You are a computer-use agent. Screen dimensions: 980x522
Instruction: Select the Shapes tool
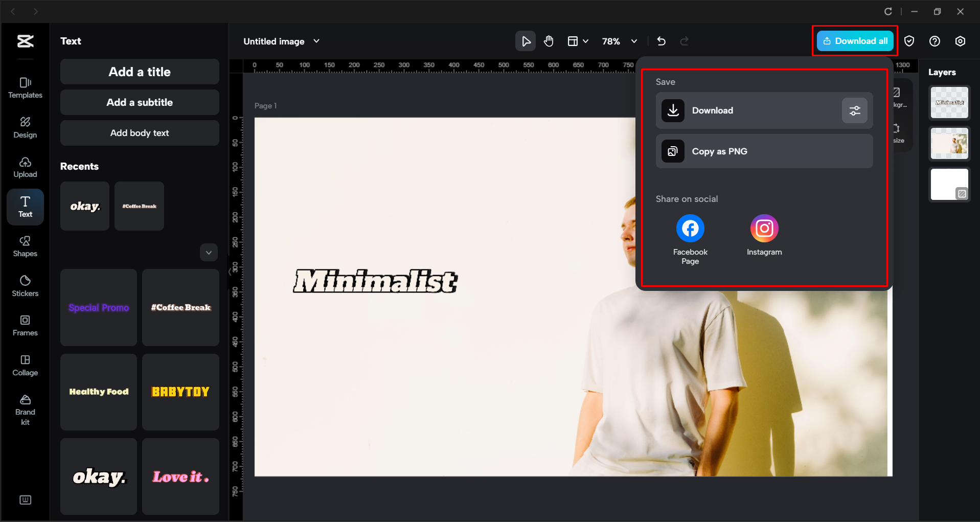click(25, 246)
